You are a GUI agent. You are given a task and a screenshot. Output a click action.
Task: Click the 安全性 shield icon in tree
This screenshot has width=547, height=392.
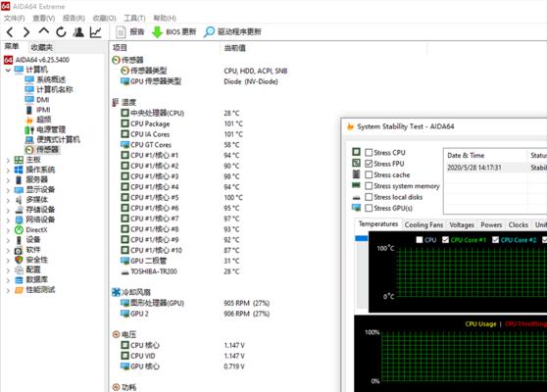[19, 260]
